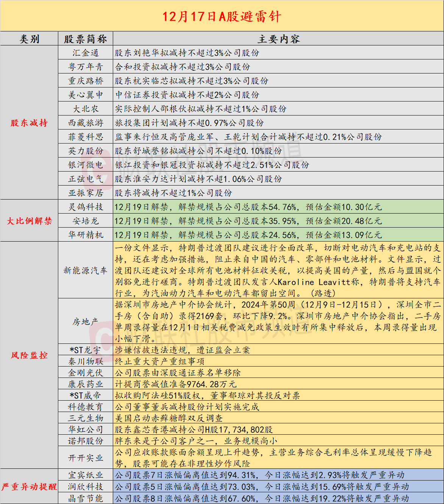The height and width of the screenshot is (504, 444).
Task: Select the 股票简称 column header
Action: point(86,39)
